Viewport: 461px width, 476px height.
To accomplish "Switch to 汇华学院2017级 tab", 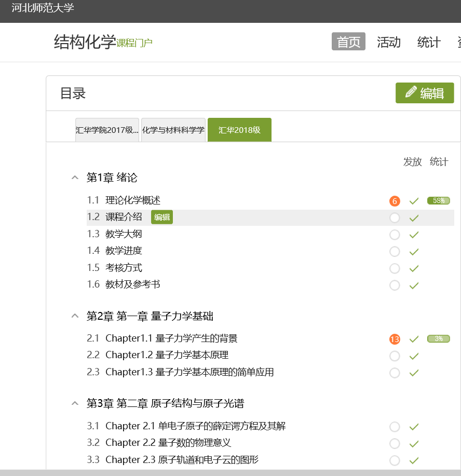I will [x=107, y=130].
